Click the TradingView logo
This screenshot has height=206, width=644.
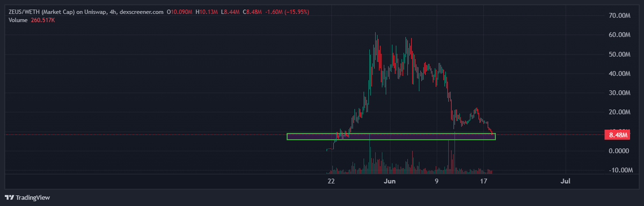coord(27,197)
